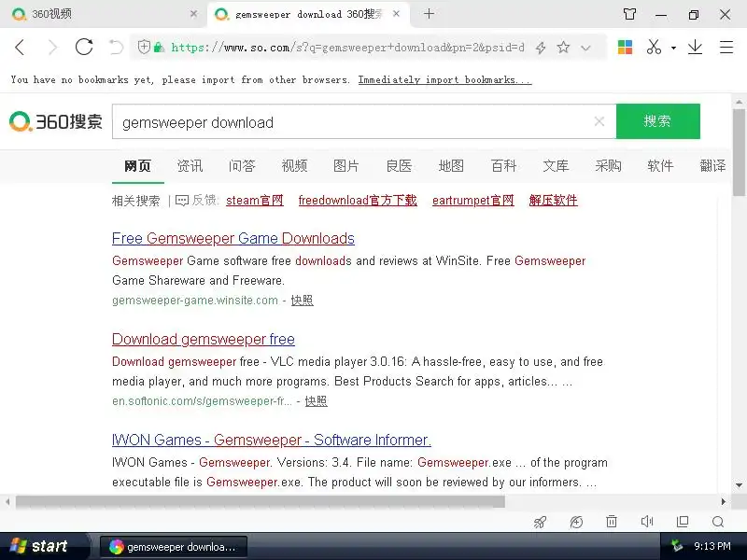Switch to the 视频 tab

coord(294,166)
